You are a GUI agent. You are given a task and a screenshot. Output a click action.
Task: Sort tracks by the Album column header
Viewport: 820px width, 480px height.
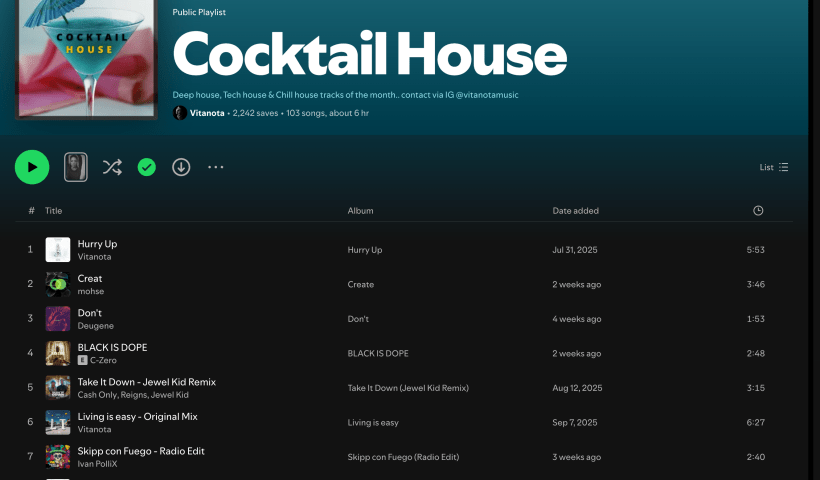pos(360,211)
